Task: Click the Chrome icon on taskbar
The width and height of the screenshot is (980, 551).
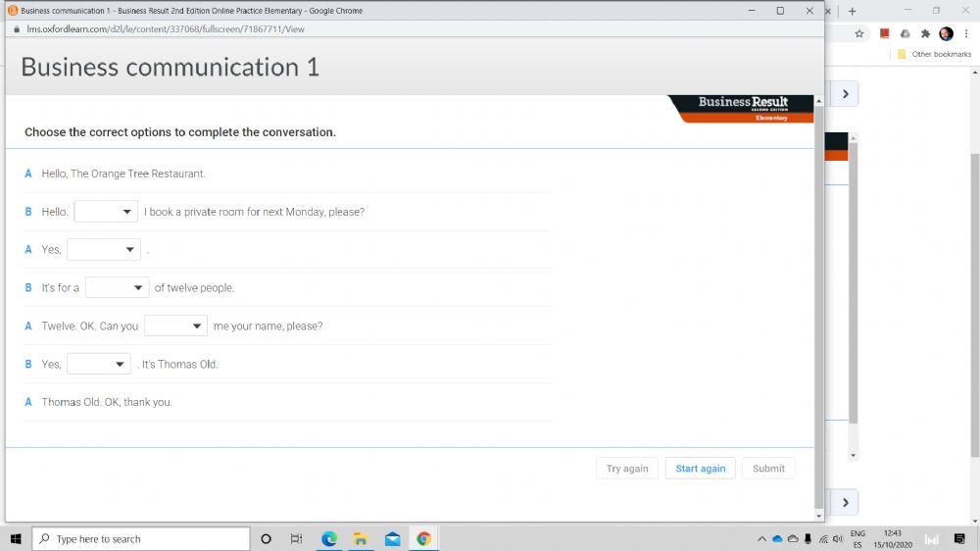Action: coord(423,538)
